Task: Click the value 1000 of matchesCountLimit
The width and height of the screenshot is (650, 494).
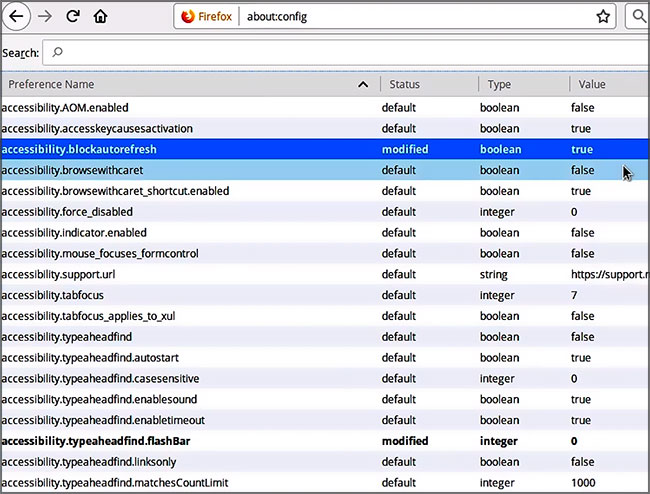Action: pyautogui.click(x=583, y=482)
